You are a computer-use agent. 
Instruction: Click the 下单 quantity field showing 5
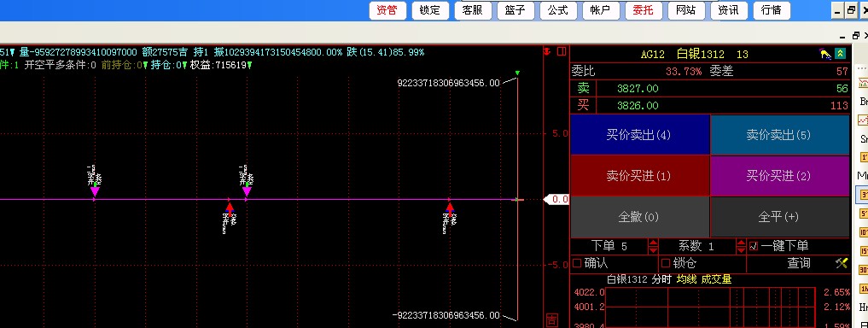click(x=624, y=246)
